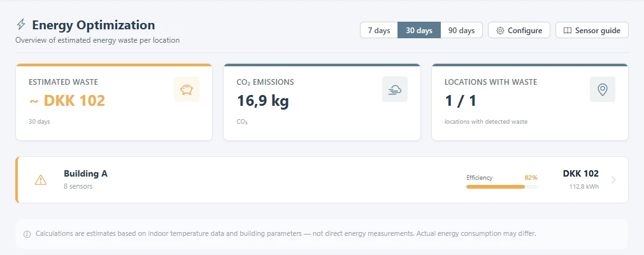Screen dimensions: 644x255
Task: Click the 'Efficiency' label in Building A row
Action: coord(479,178)
